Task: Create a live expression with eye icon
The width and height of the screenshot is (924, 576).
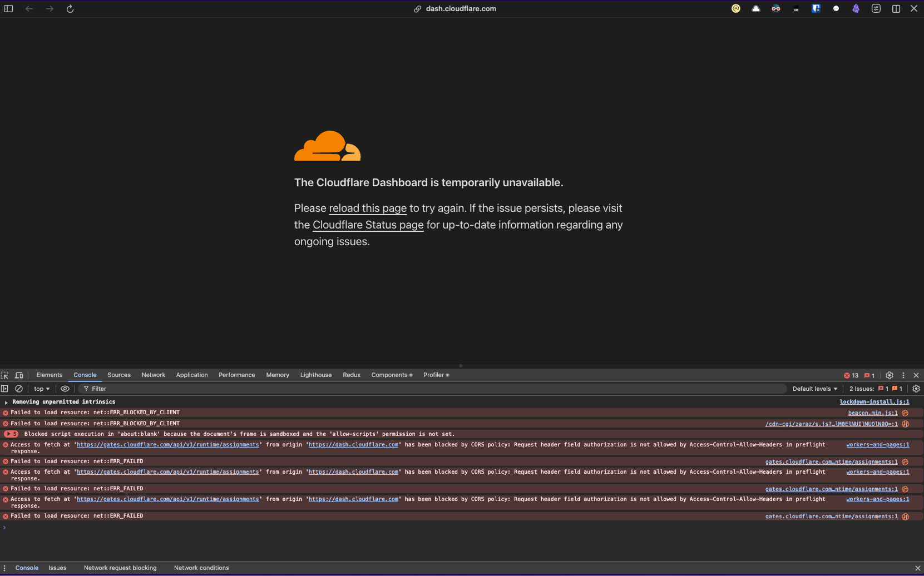Action: 65,389
